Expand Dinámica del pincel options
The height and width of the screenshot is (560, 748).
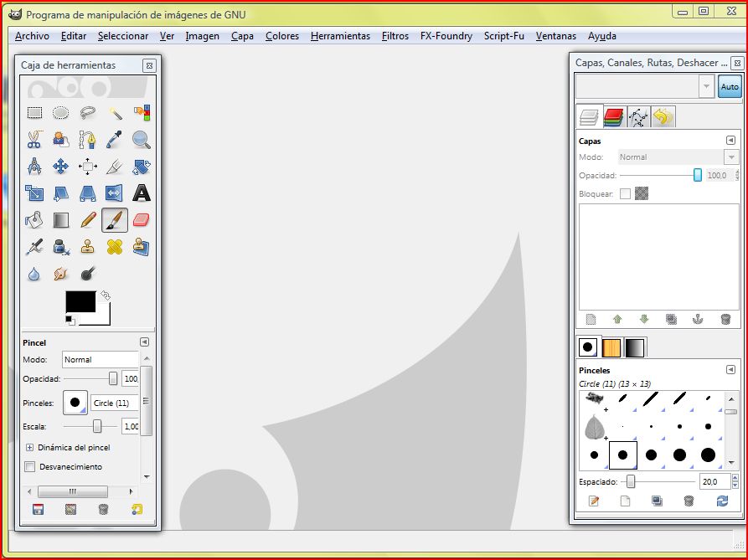(29, 448)
